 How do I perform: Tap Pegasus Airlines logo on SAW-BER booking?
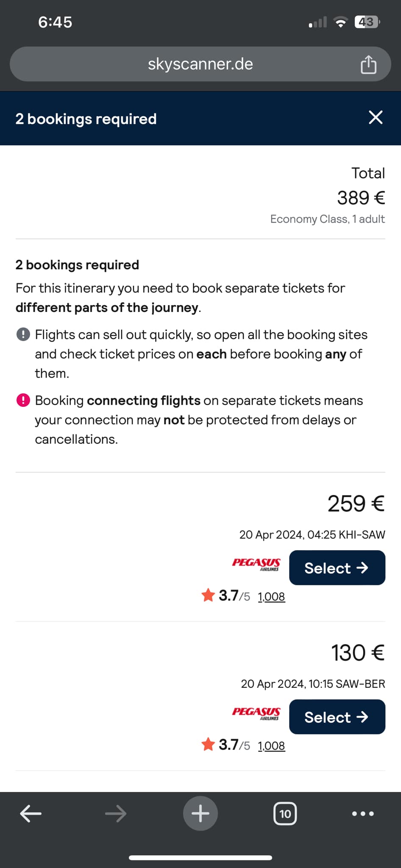[x=256, y=713]
